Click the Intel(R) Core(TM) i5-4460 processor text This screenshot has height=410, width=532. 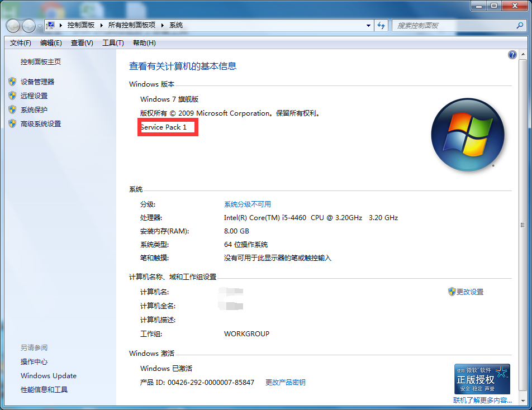click(x=311, y=217)
